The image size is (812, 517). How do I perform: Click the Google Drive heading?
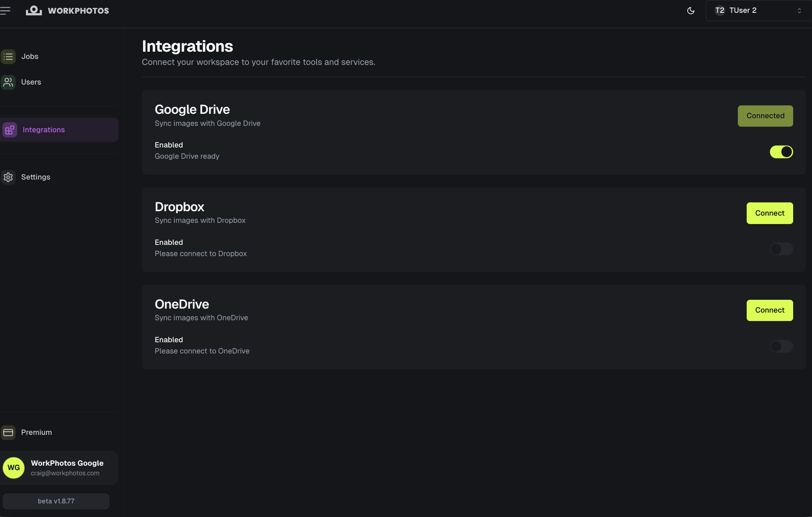click(x=192, y=109)
